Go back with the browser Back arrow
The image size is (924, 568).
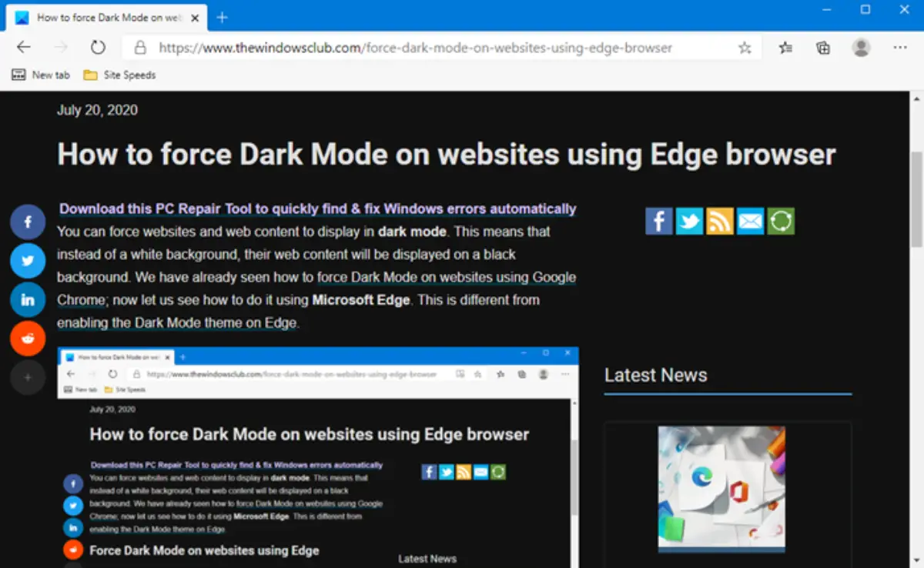point(24,48)
